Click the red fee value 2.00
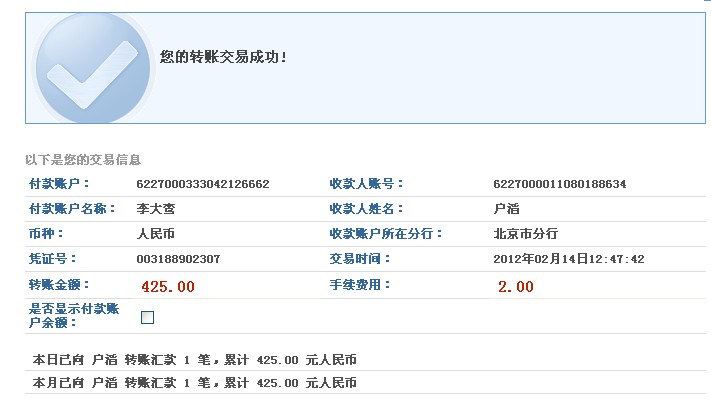The image size is (711, 412). (x=516, y=286)
